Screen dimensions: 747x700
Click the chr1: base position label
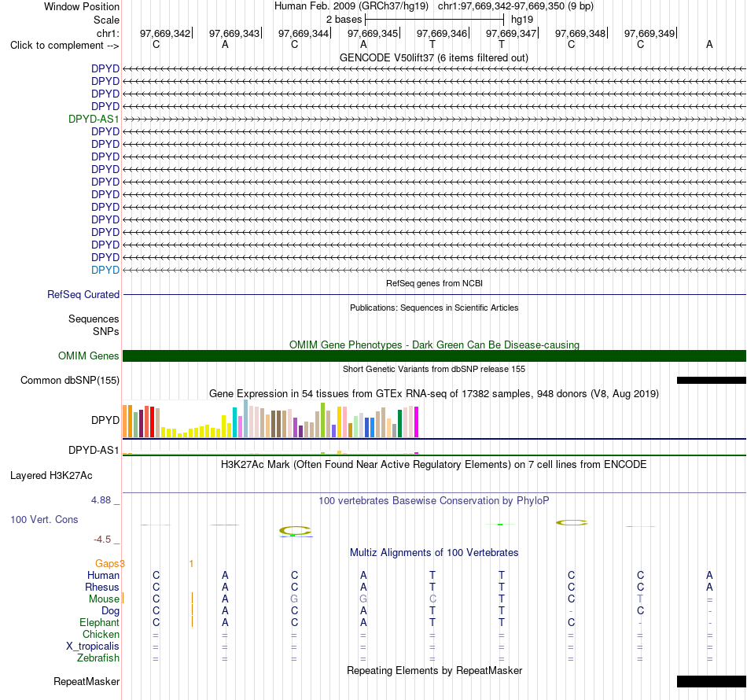tap(108, 33)
